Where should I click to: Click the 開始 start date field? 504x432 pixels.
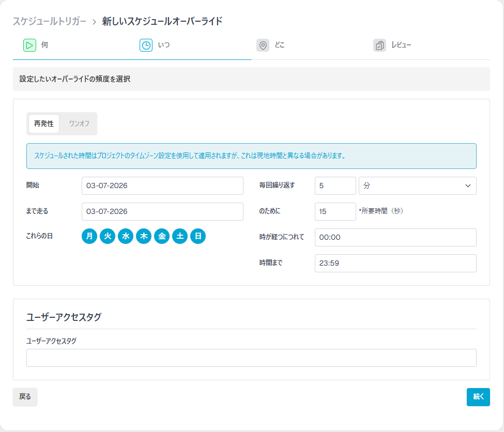pos(162,186)
